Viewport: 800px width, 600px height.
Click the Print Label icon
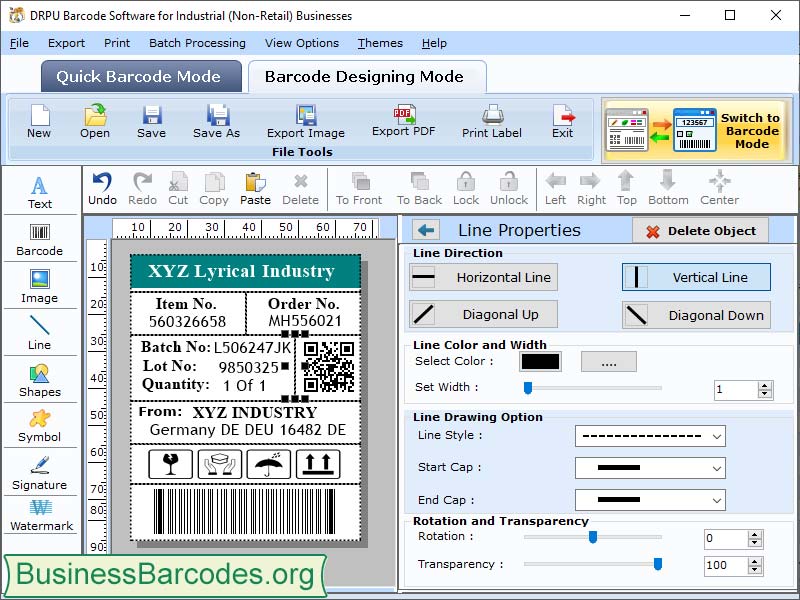click(x=489, y=122)
